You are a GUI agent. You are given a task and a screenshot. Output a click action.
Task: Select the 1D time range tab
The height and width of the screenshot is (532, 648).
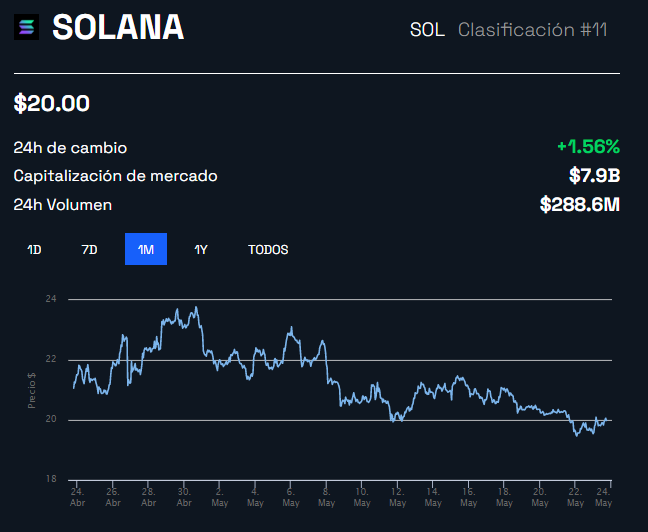click(x=34, y=249)
